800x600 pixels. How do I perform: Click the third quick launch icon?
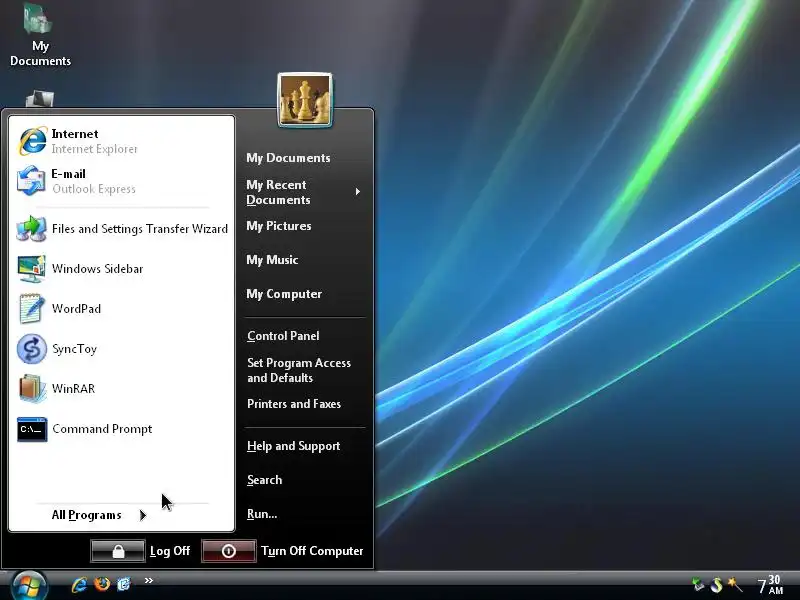[x=123, y=584]
